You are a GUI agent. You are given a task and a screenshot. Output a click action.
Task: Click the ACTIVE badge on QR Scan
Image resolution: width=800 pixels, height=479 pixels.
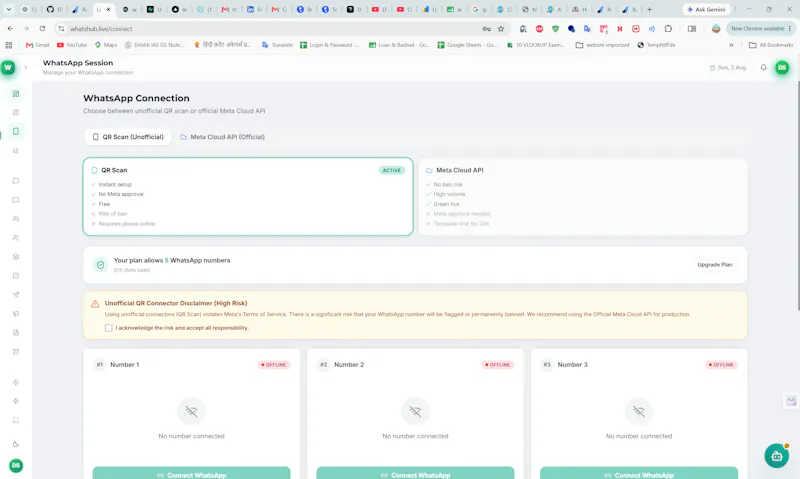pos(392,170)
